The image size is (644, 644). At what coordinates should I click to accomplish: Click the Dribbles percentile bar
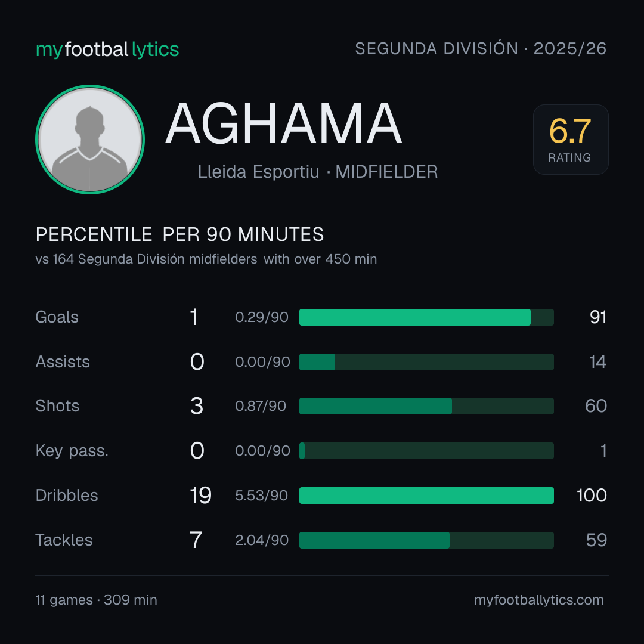426,496
